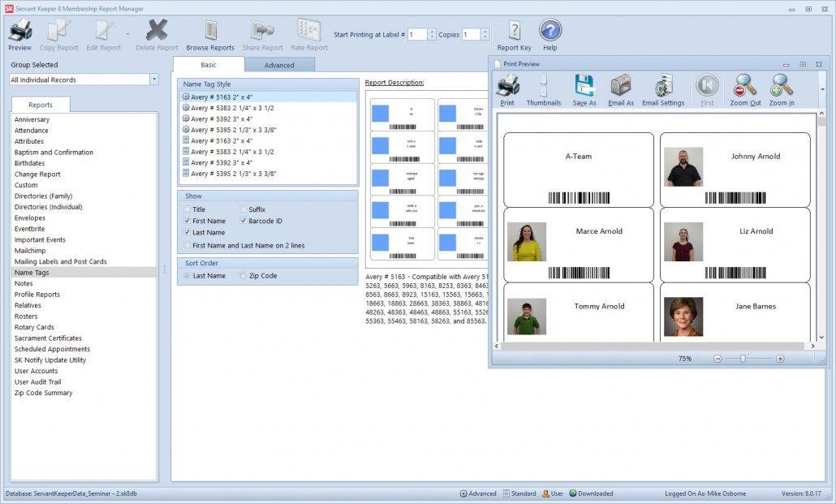The height and width of the screenshot is (504, 836).
Task: Toggle the First Name checkbox
Action: click(x=187, y=221)
